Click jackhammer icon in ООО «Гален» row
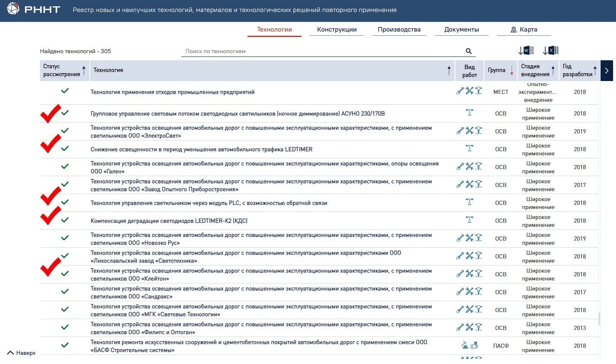Image resolution: width=616 pixels, height=364 pixels. [479, 166]
